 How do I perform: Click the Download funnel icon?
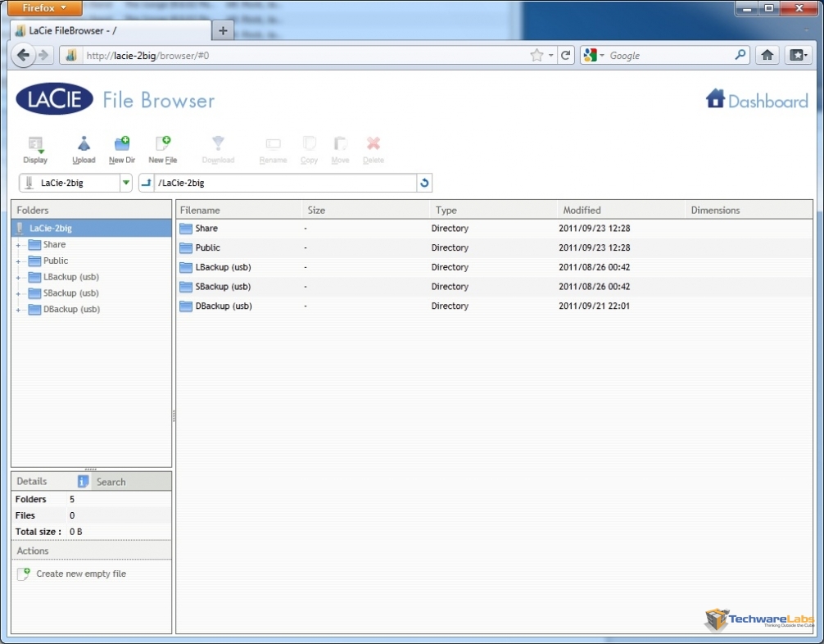click(x=218, y=143)
